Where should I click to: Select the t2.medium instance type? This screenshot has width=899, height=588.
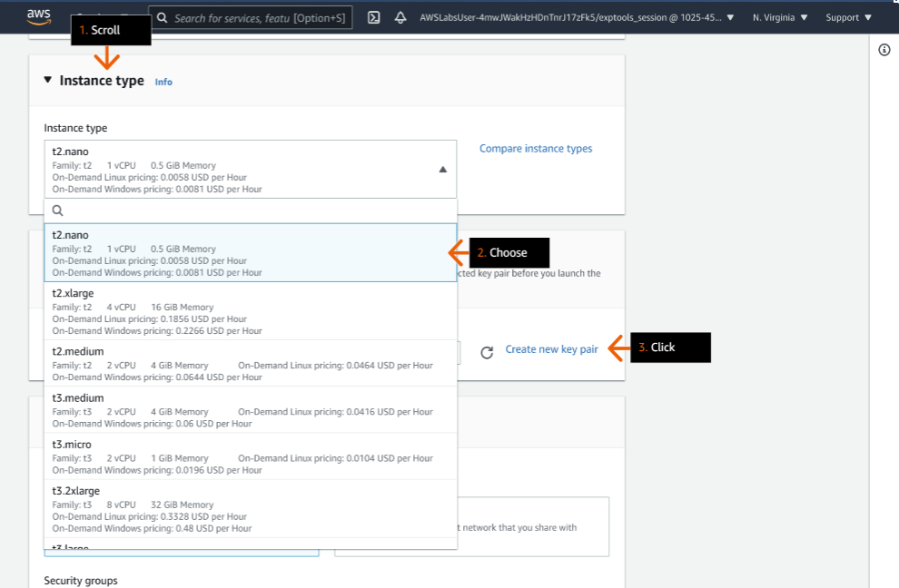pos(250,363)
